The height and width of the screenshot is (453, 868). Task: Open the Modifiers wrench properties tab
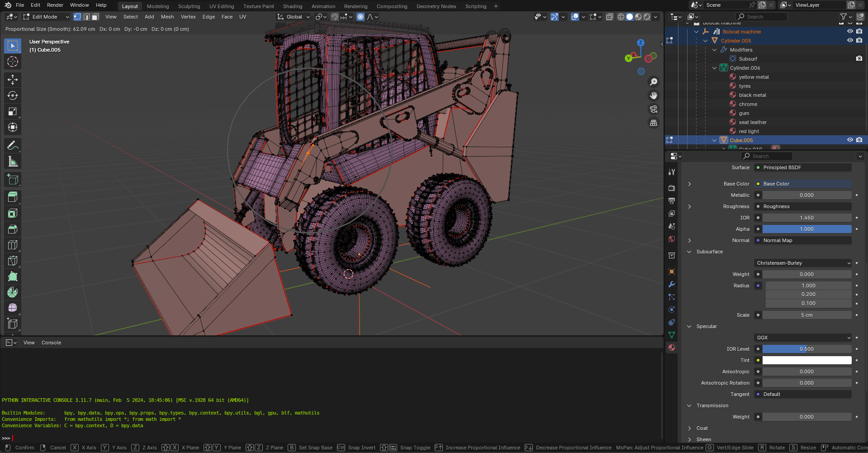672,284
